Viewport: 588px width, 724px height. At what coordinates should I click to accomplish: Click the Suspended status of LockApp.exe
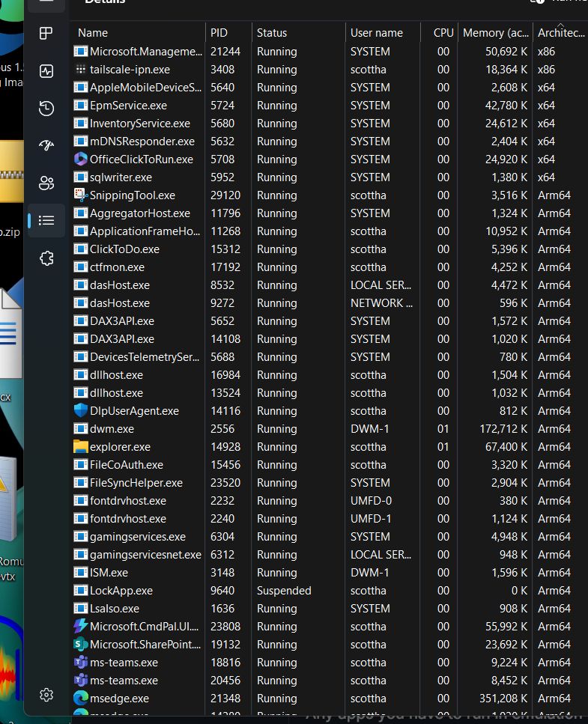tap(284, 591)
